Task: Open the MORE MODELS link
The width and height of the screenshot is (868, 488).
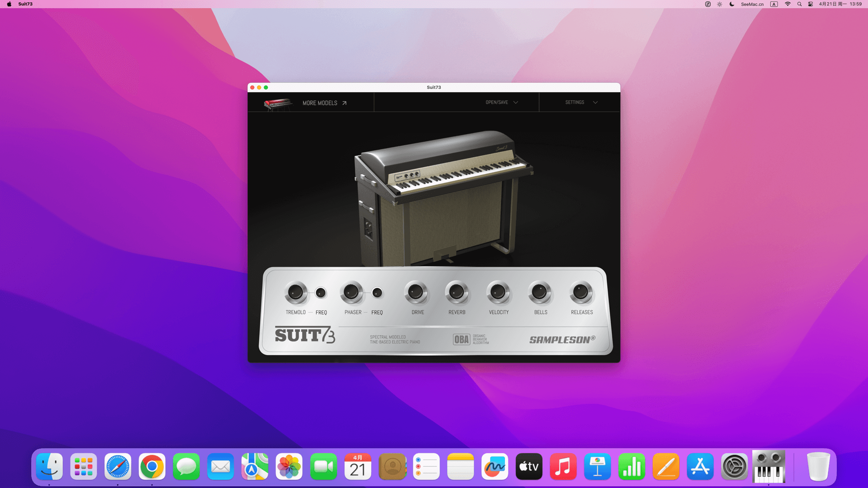Action: click(320, 103)
